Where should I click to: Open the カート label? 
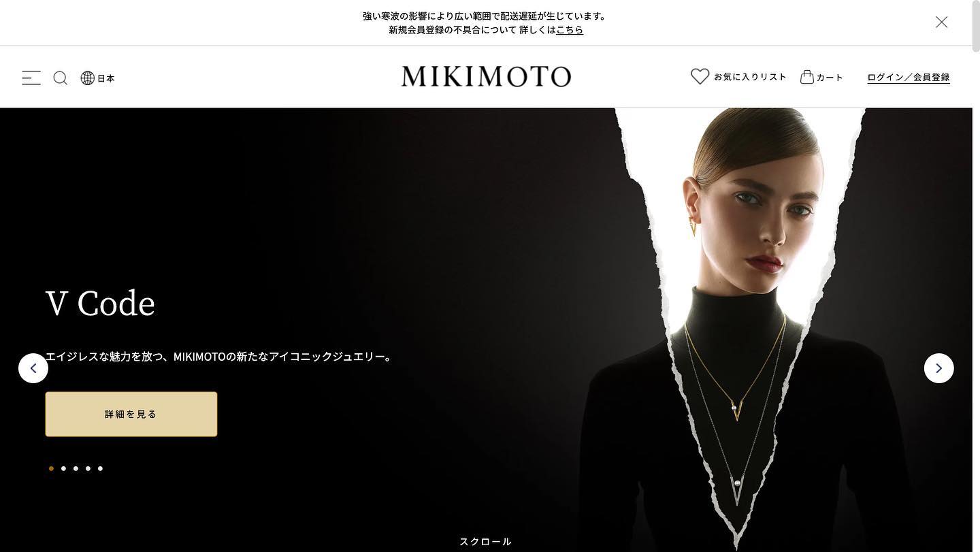pyautogui.click(x=830, y=78)
